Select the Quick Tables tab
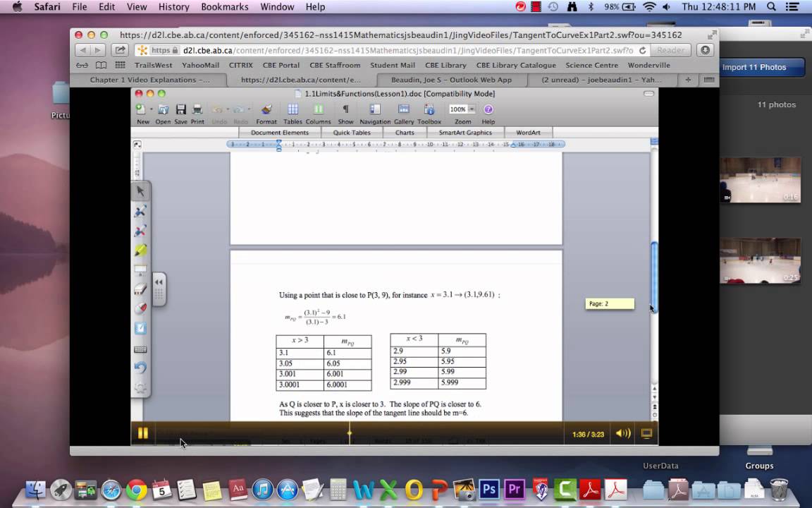This screenshot has height=508, width=812. tap(352, 133)
